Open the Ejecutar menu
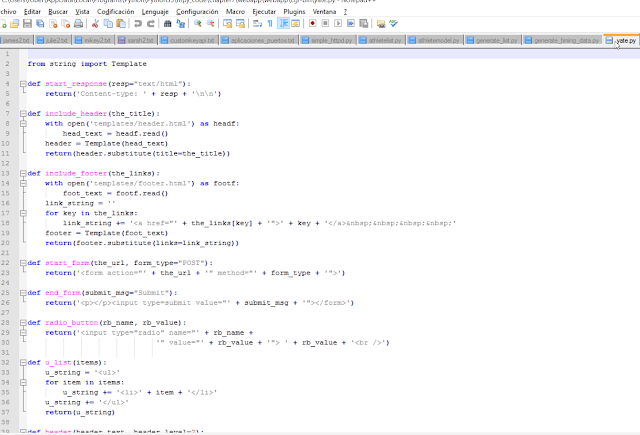 point(264,11)
